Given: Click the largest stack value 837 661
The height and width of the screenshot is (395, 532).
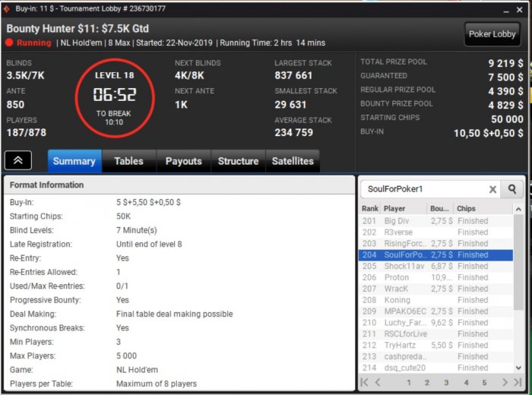Looking at the screenshot, I should 293,75.
